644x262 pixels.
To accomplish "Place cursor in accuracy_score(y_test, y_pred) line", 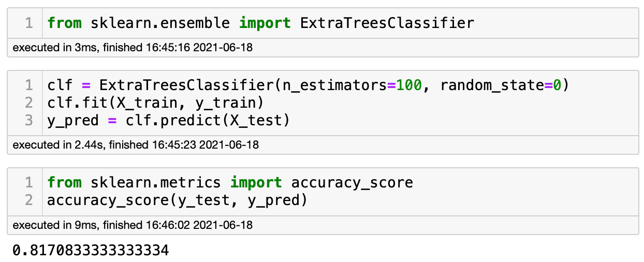I will click(x=177, y=200).
